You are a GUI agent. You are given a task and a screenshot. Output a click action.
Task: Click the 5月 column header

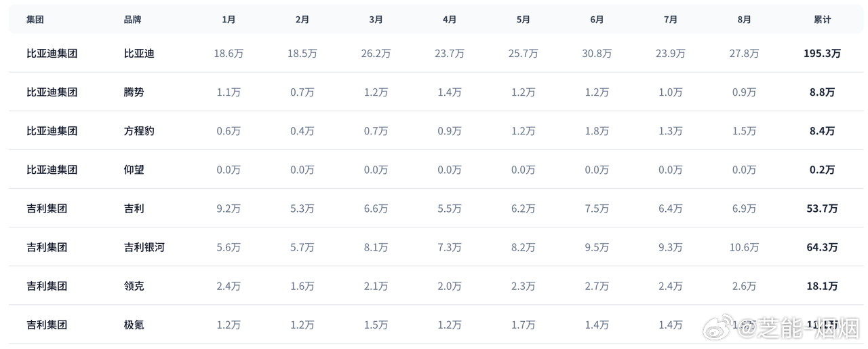[x=523, y=20]
